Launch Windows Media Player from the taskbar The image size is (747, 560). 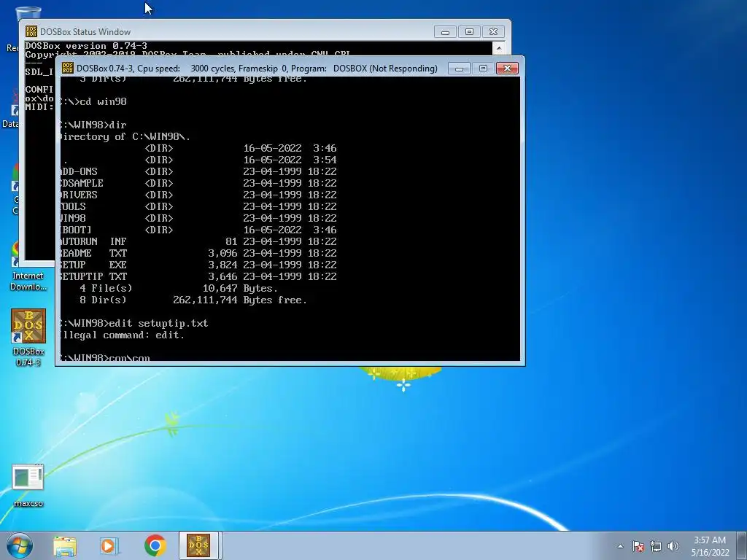(x=109, y=546)
